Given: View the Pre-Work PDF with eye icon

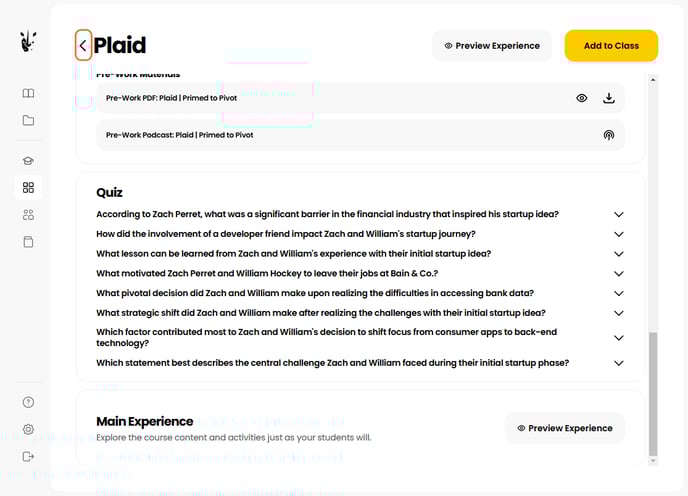Looking at the screenshot, I should (582, 98).
